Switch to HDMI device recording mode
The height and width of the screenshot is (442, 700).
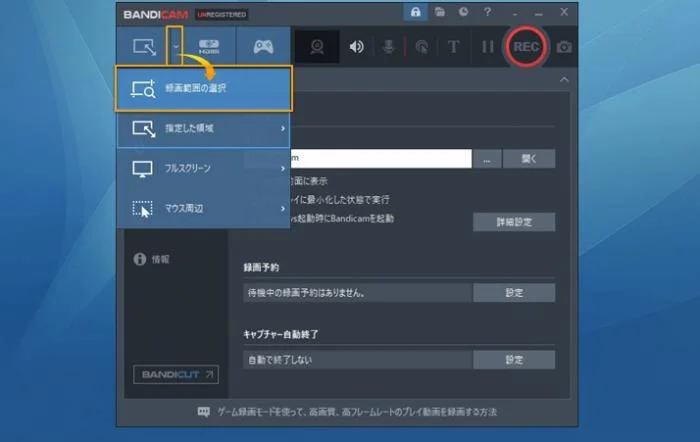(x=208, y=46)
